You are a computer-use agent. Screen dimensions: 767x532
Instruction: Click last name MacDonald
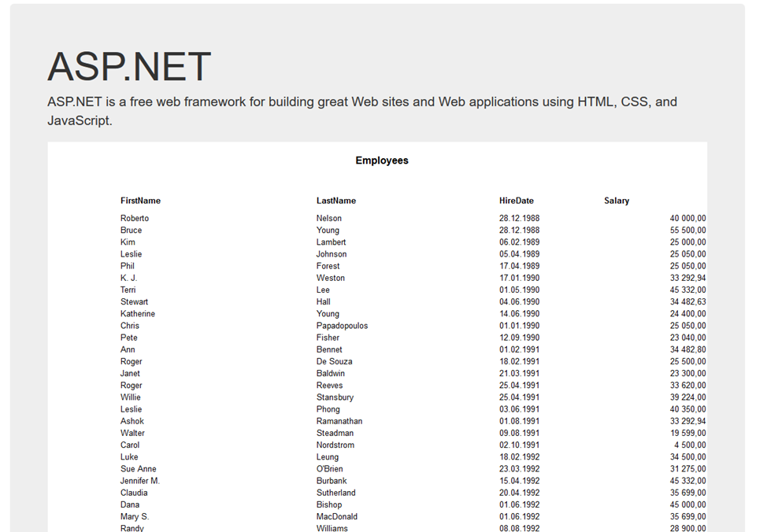point(336,516)
